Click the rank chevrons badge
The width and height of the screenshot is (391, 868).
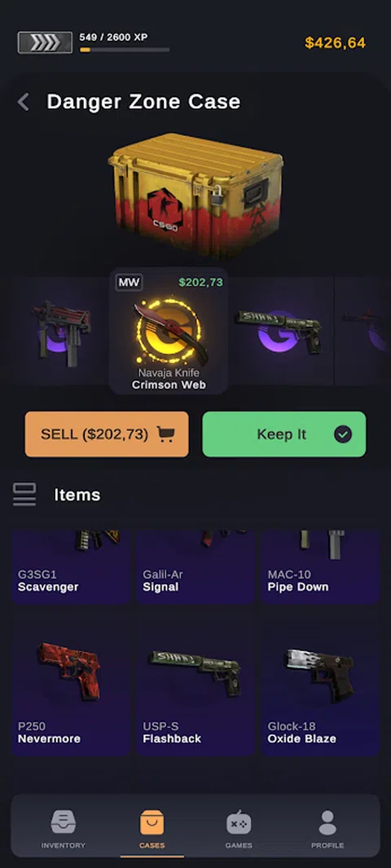[45, 42]
